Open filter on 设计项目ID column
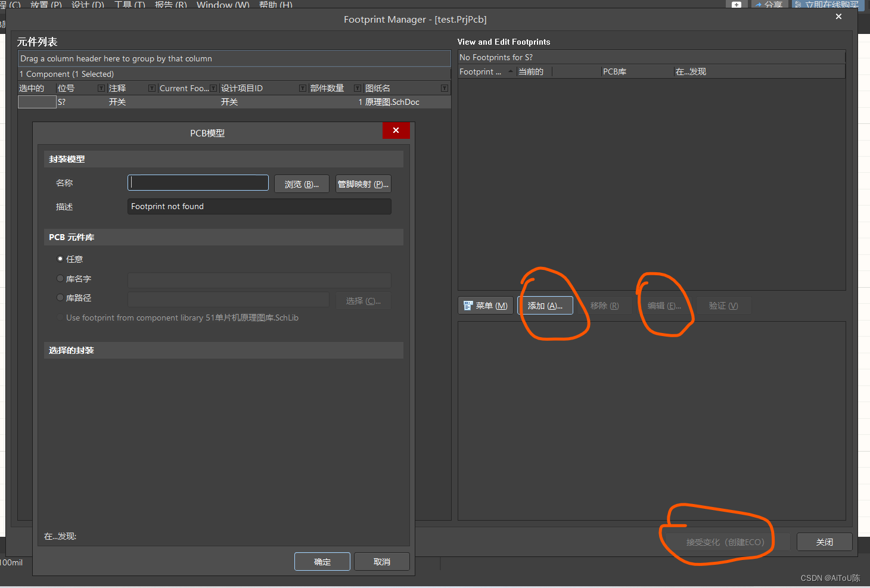Viewport: 870px width, 588px height. [x=303, y=88]
